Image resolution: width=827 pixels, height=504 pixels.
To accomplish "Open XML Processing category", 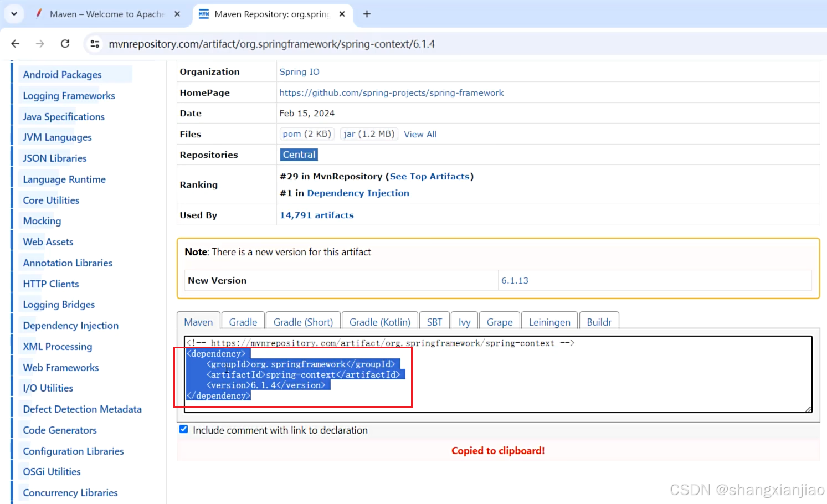I will point(58,347).
